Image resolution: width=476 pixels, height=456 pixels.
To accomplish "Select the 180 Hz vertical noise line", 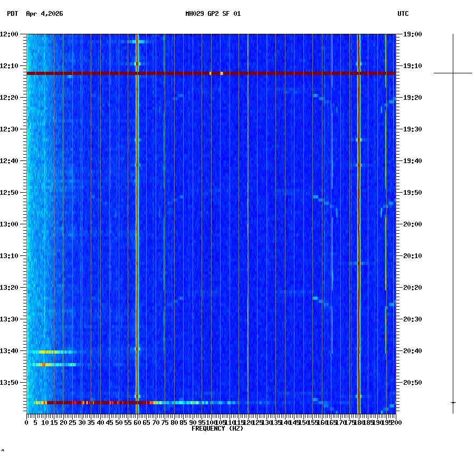I will 359,211.
